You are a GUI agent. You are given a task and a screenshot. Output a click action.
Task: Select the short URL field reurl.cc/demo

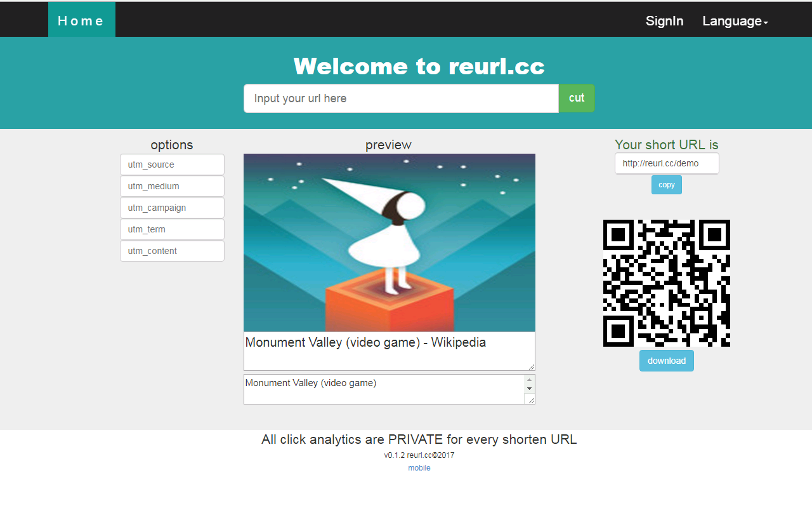(667, 163)
